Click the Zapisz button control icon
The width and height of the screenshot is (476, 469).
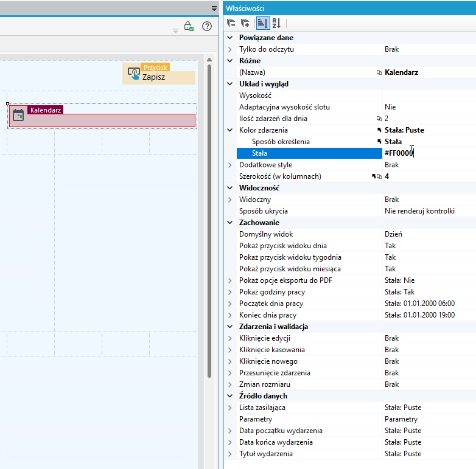tap(133, 74)
